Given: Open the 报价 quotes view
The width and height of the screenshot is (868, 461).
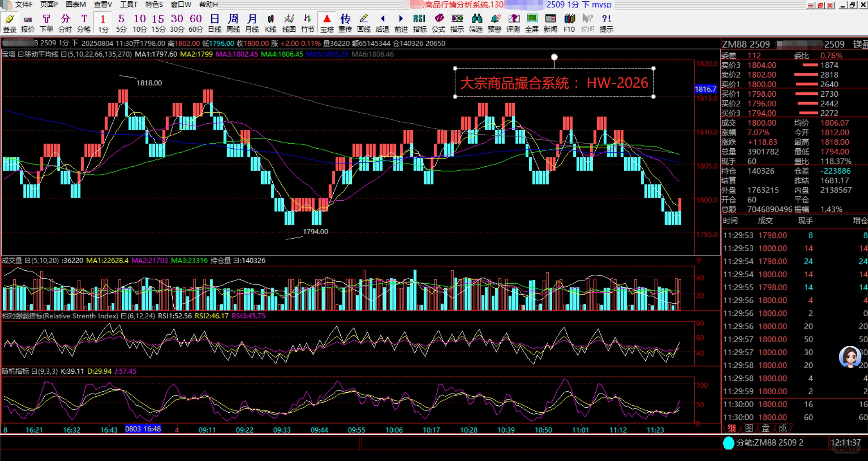Looking at the screenshot, I should 28,23.
